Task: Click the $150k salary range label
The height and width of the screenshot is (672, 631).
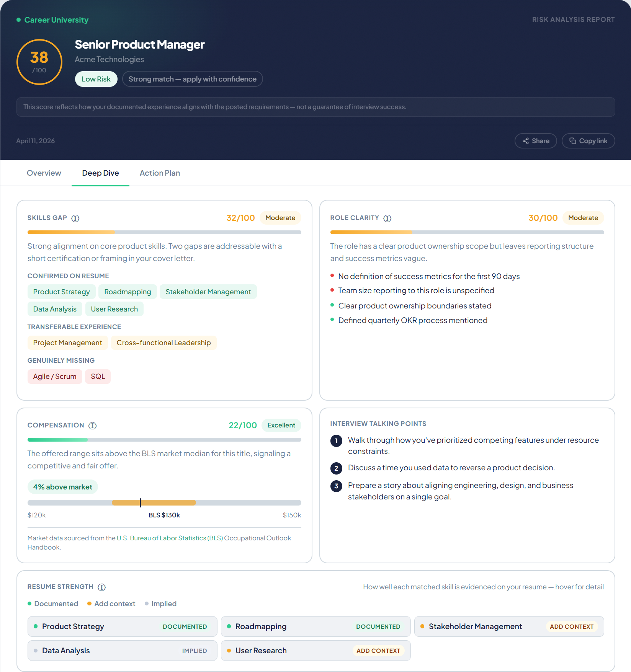Action: 292,515
